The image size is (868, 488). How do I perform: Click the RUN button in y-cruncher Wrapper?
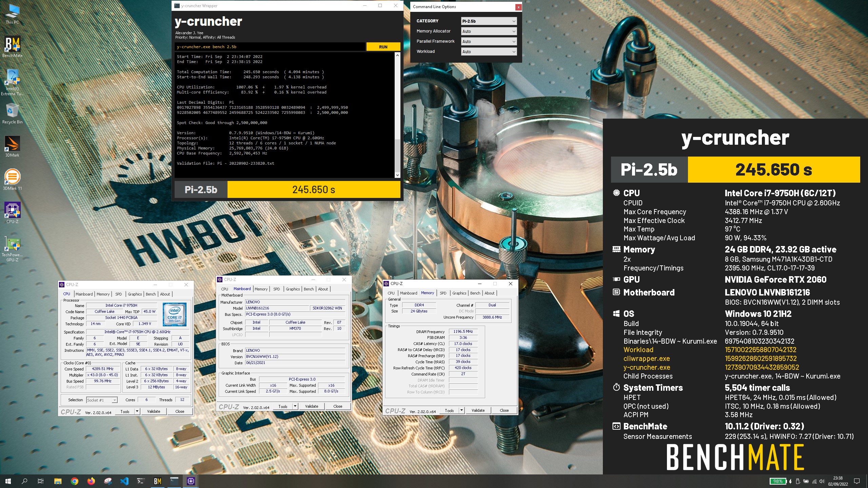383,47
